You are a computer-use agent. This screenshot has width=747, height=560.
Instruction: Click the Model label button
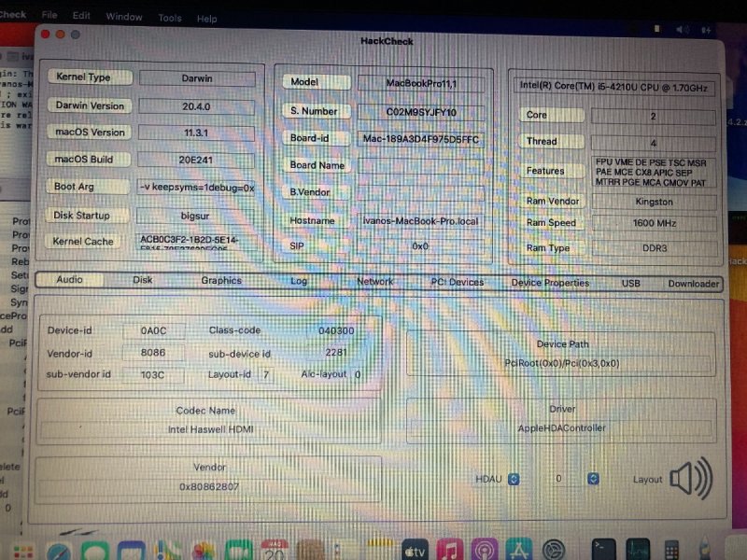pos(317,82)
